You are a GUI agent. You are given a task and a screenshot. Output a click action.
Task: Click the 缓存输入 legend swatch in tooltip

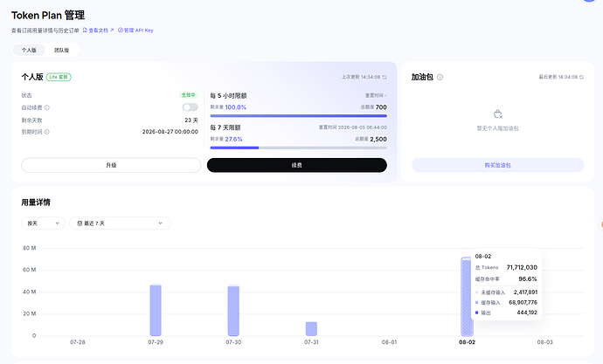(x=477, y=303)
